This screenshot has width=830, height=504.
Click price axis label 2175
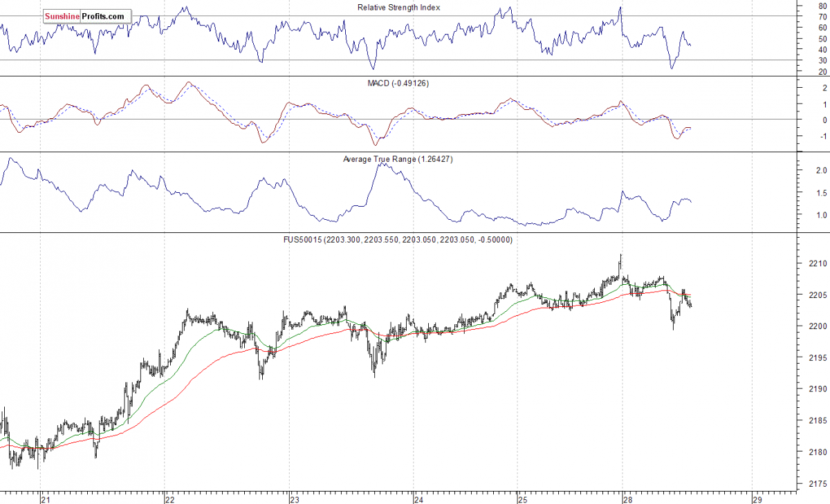(x=817, y=484)
